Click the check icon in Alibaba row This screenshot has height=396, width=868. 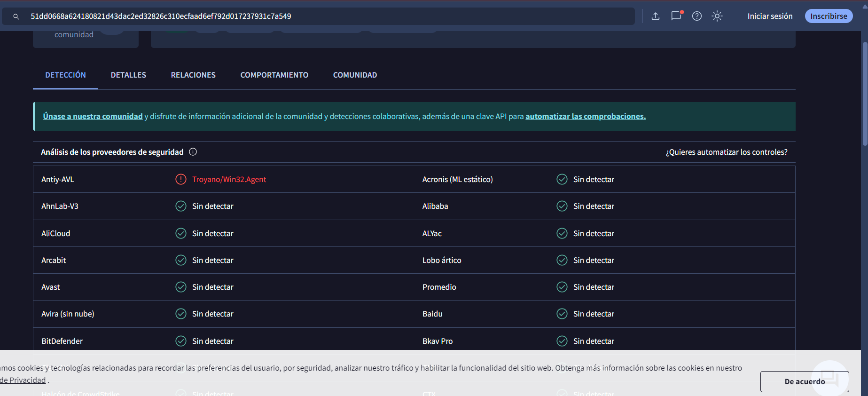(x=562, y=206)
